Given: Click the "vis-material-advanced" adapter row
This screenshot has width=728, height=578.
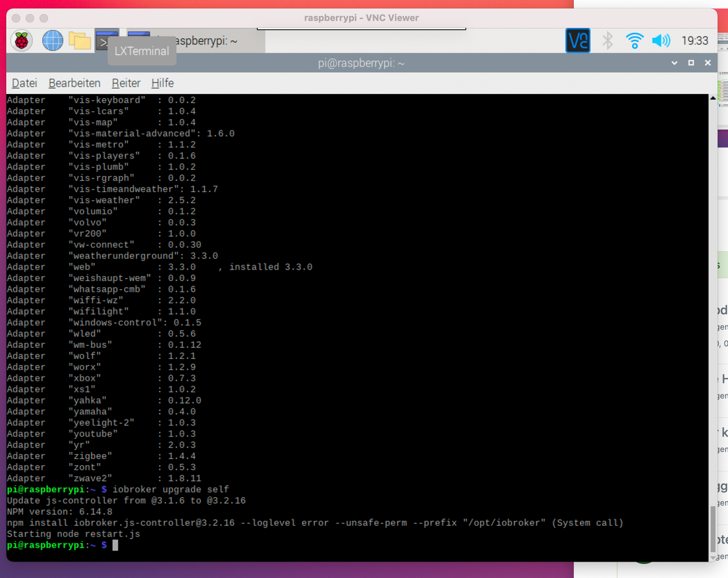Looking at the screenshot, I should 121,134.
